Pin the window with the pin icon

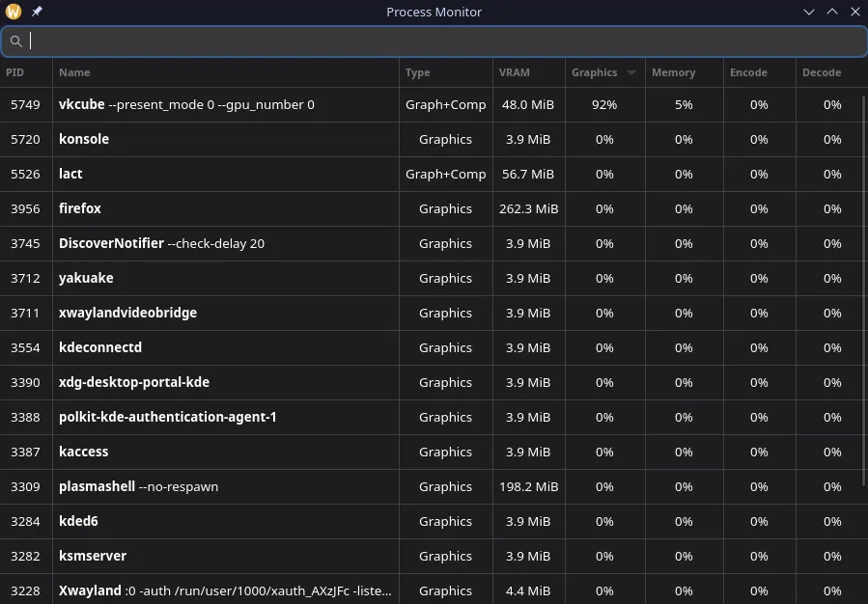click(37, 12)
